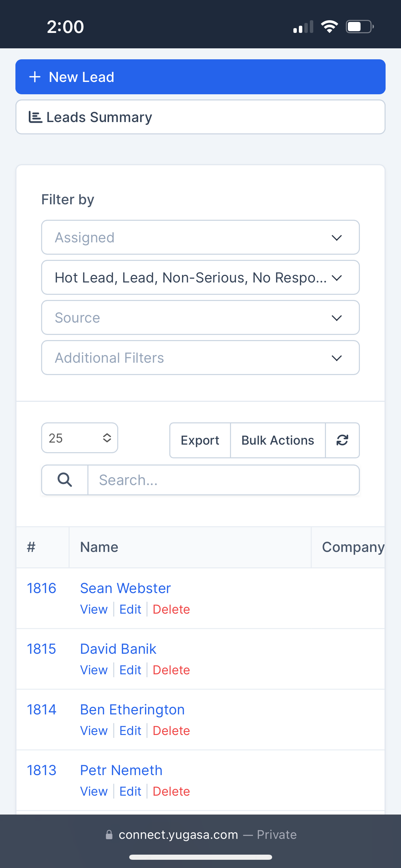Click the Name column header

99,547
